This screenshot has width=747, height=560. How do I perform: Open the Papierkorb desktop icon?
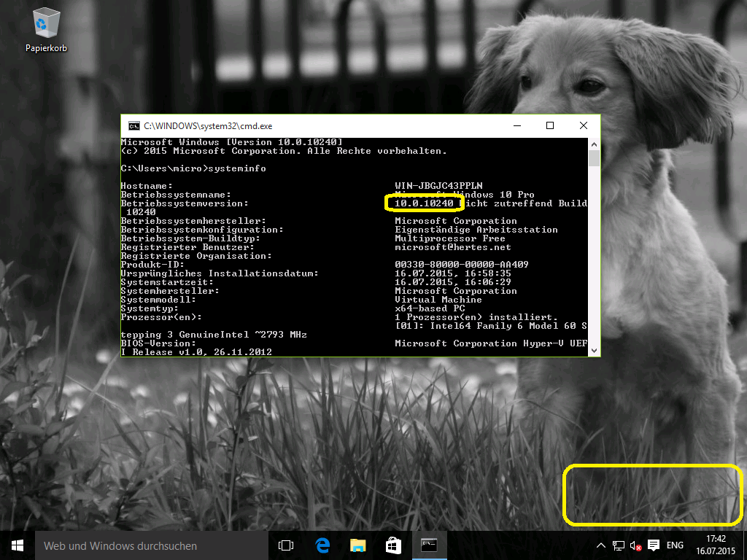tap(45, 29)
